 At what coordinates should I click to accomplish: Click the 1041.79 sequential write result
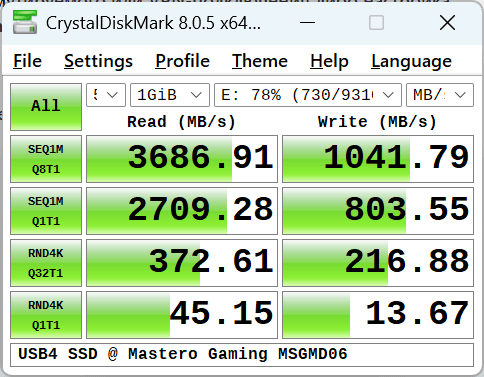pyautogui.click(x=378, y=159)
